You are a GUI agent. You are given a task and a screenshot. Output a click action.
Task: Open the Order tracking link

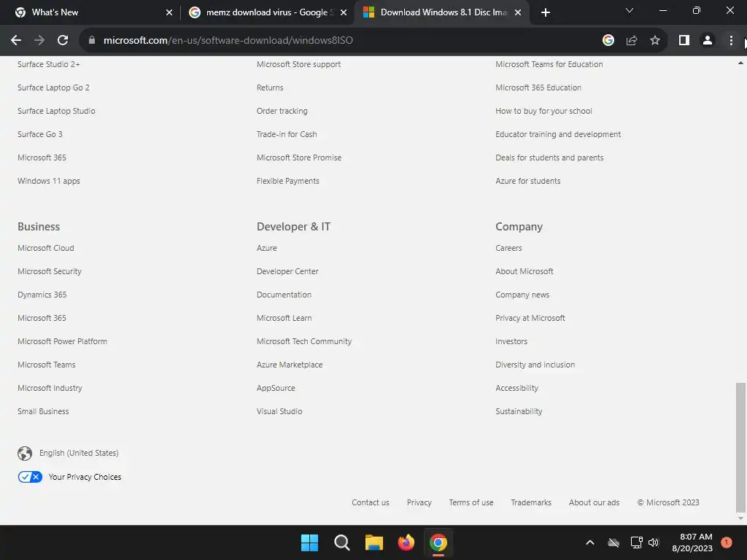pos(282,111)
